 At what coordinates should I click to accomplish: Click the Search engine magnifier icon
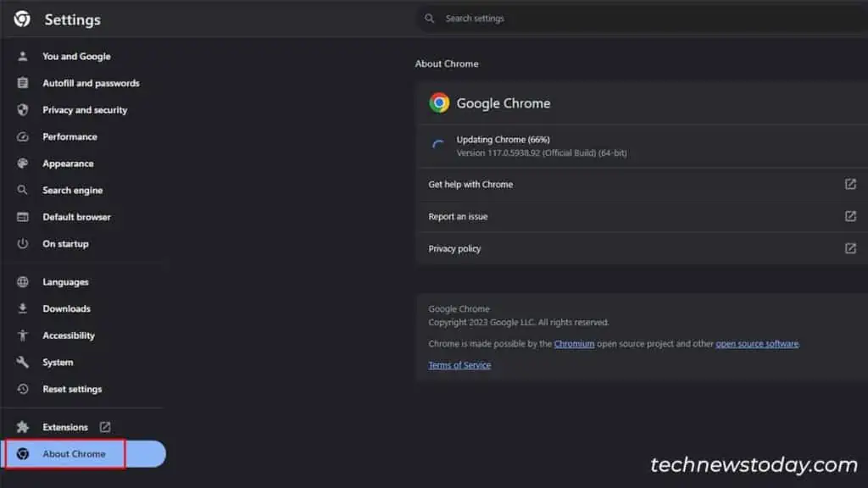pyautogui.click(x=21, y=190)
